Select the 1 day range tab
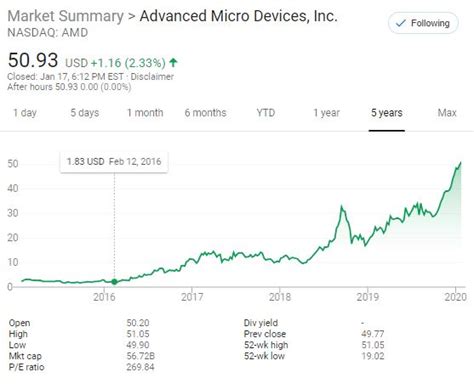Viewport: 474px width, 389px height. click(x=25, y=113)
